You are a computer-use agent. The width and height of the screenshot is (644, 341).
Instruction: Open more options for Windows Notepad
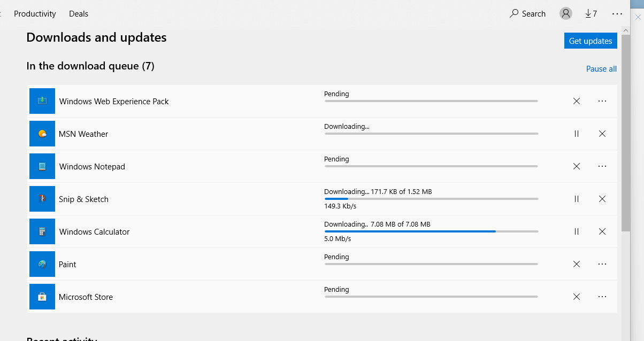pos(602,166)
